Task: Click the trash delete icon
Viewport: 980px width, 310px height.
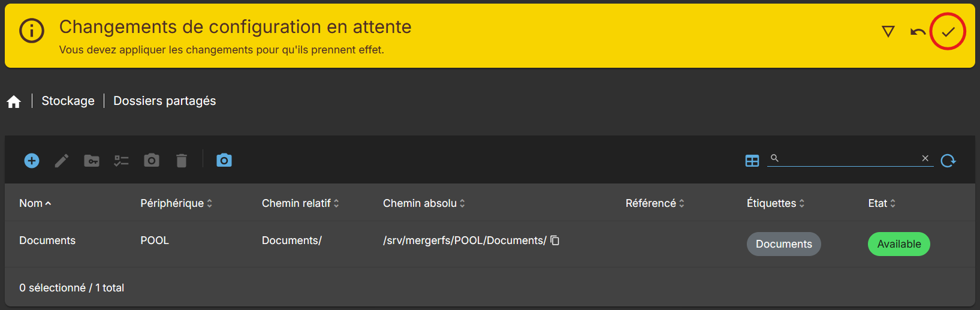Action: (182, 160)
